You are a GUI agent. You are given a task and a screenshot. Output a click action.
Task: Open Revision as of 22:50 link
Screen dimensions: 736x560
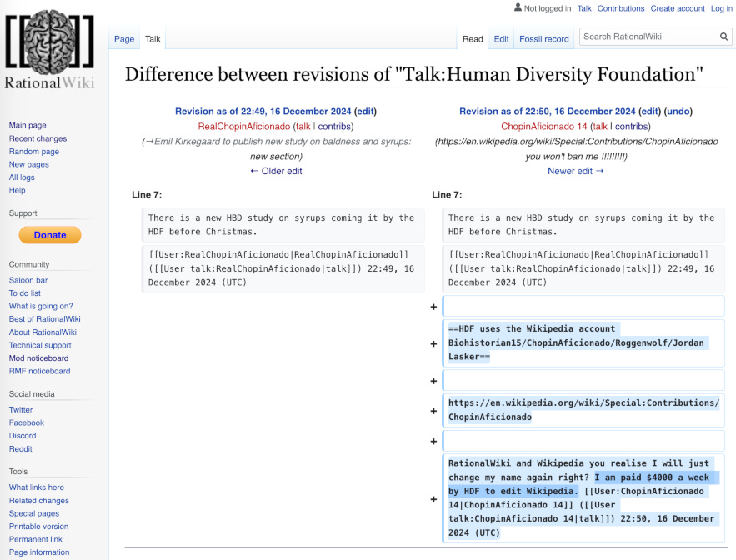pyautogui.click(x=548, y=111)
